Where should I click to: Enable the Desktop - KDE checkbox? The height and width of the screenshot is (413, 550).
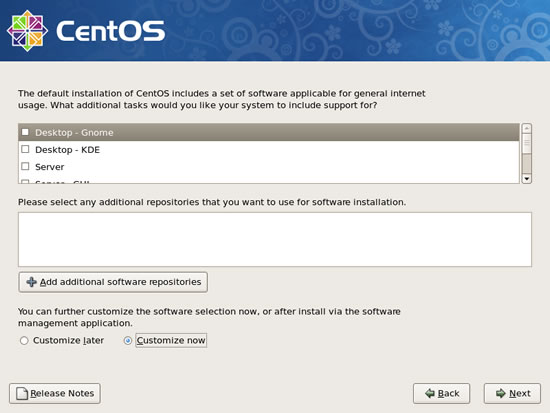25,149
